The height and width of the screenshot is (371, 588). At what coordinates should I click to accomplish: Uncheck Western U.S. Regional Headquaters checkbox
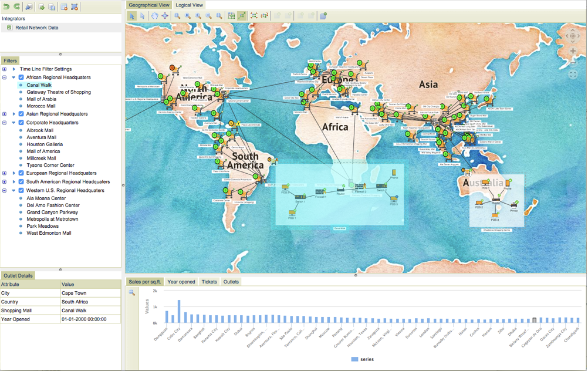pos(21,190)
